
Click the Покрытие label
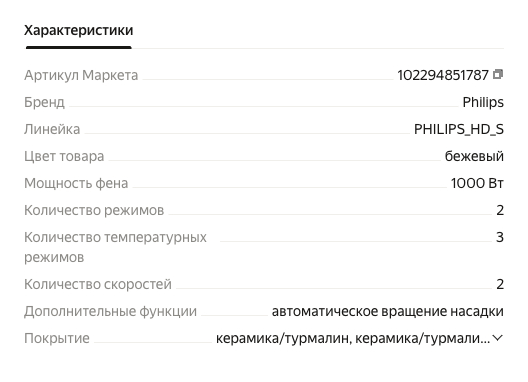coord(57,338)
